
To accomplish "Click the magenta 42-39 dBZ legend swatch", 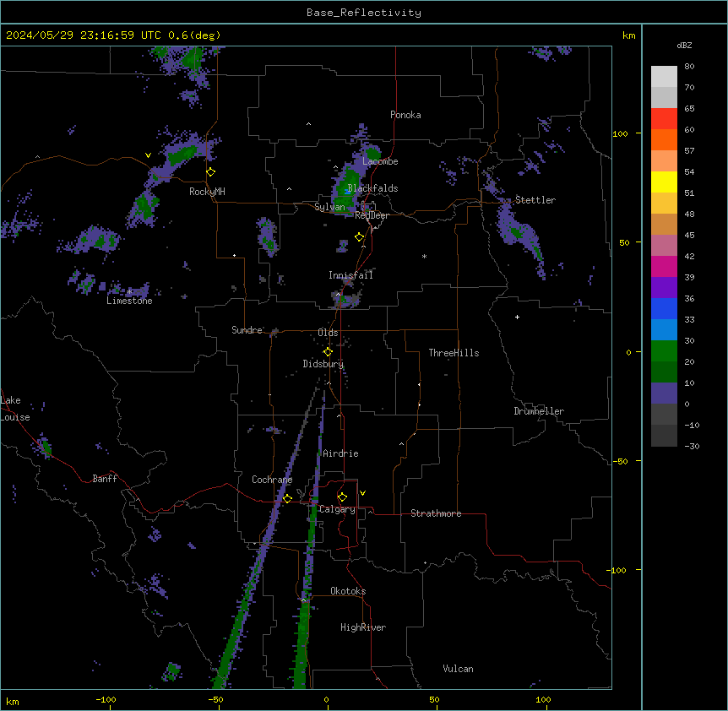I will click(664, 266).
